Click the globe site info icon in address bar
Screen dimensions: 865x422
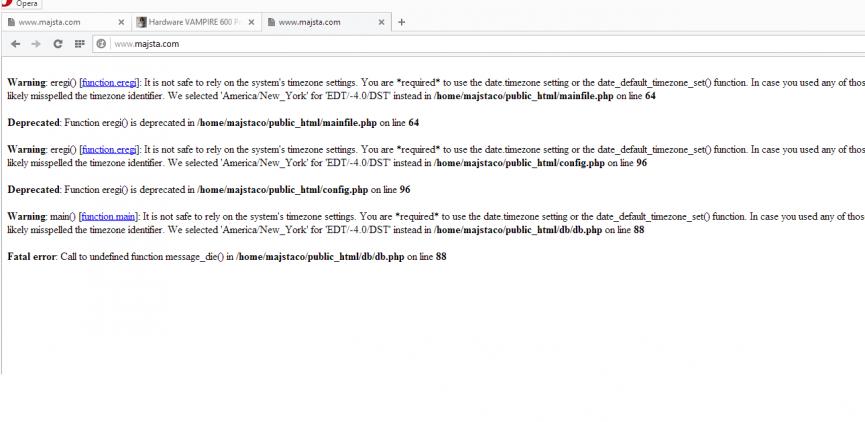pyautogui.click(x=101, y=44)
